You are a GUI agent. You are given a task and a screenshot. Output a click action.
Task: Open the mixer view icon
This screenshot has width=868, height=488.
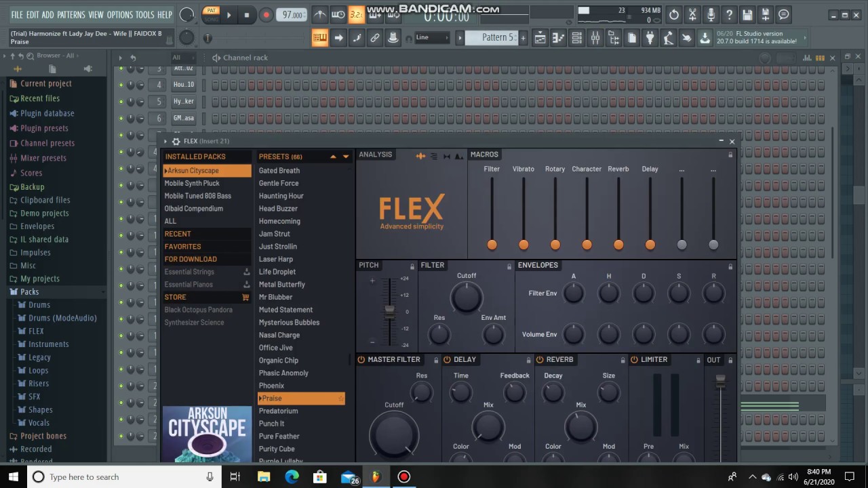click(595, 38)
